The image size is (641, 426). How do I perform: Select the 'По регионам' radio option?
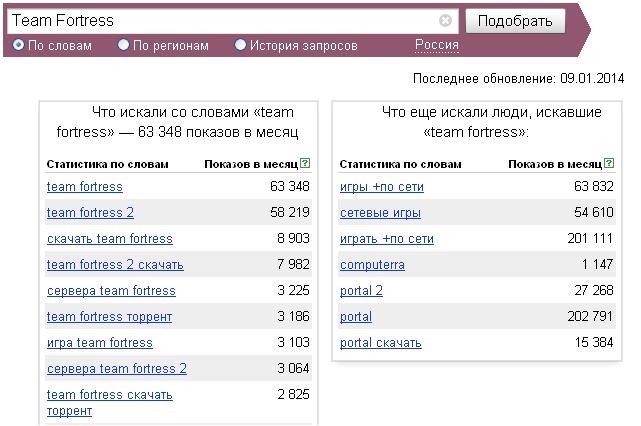pos(123,45)
